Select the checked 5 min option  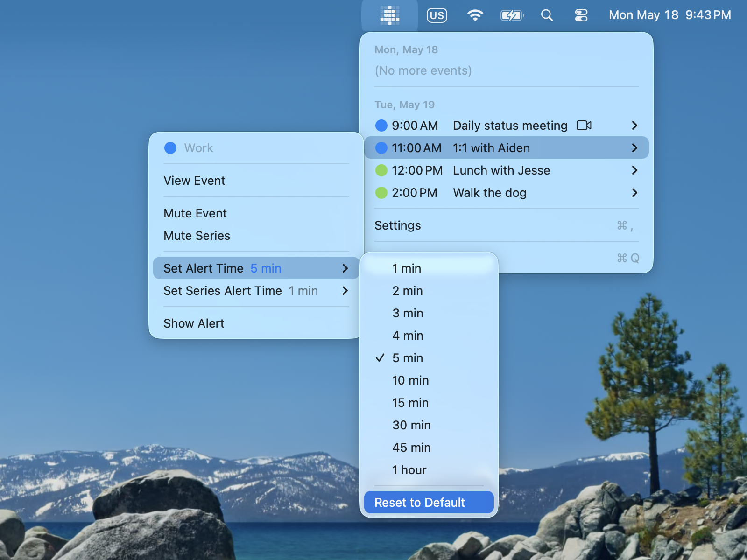point(429,358)
